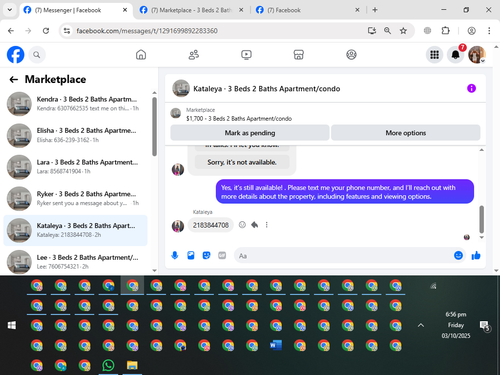The height and width of the screenshot is (375, 500).
Task: Open the account profile picture menu
Action: tap(477, 55)
